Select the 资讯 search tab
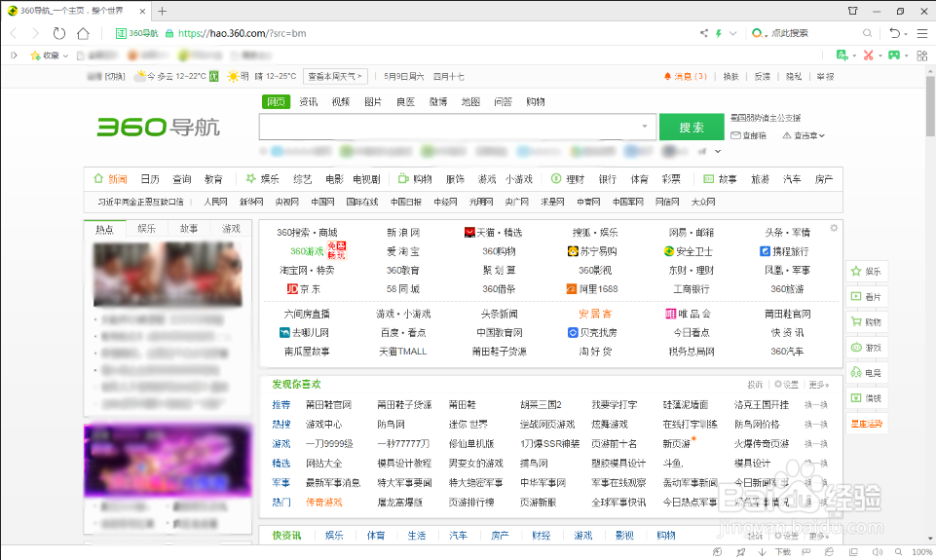Screen dimensions: 936x560 (x=308, y=101)
